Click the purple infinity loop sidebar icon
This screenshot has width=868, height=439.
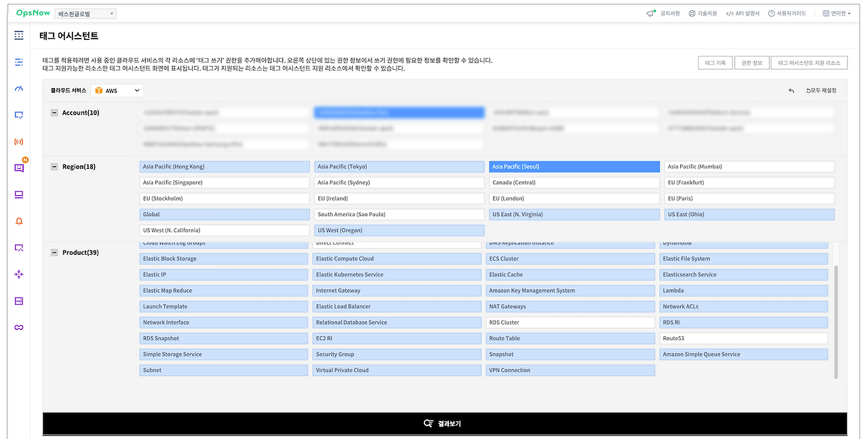[19, 327]
